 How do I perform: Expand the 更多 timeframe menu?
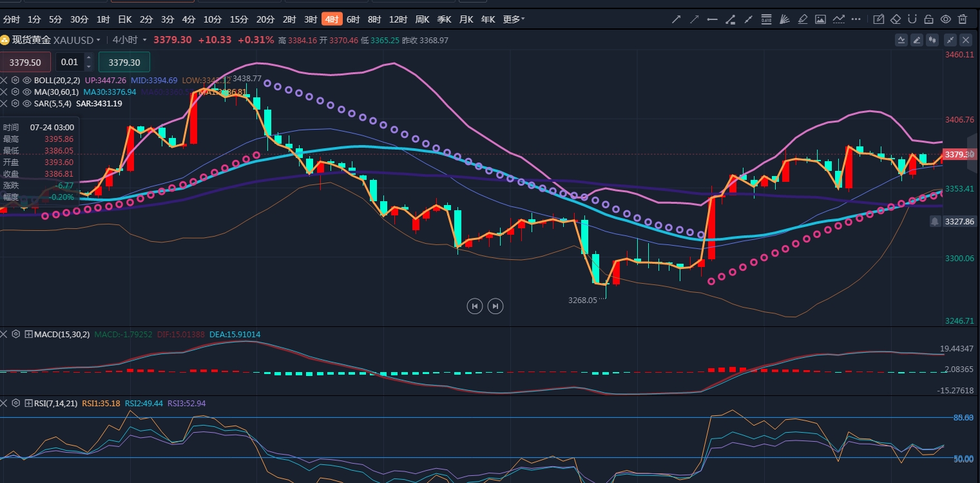coord(514,19)
